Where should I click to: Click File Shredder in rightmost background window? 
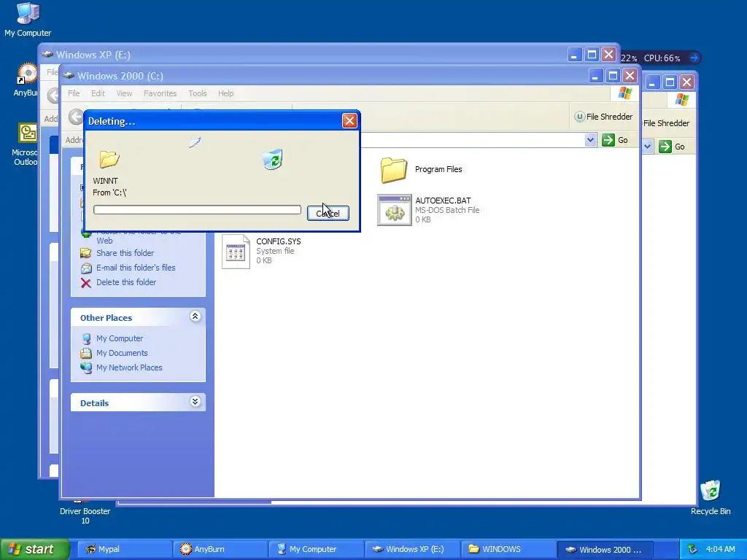click(x=666, y=123)
